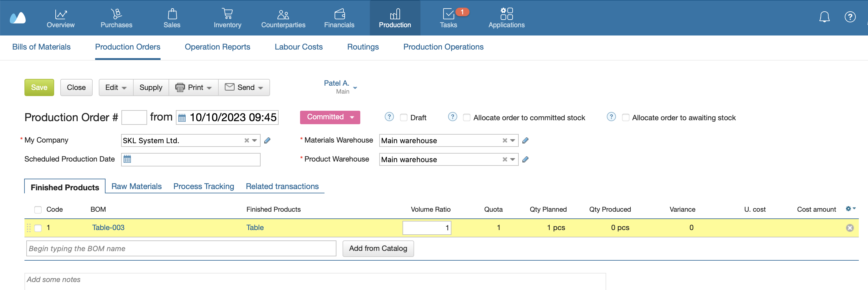Check Allocate order to committed stock
Image resolution: width=868 pixels, height=290 pixels.
click(467, 118)
